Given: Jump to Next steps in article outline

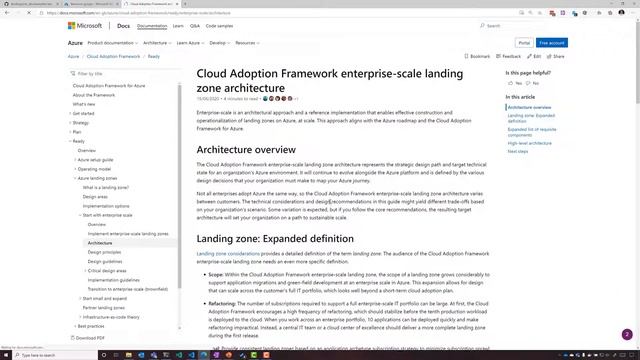Looking at the screenshot, I should pyautogui.click(x=518, y=151).
